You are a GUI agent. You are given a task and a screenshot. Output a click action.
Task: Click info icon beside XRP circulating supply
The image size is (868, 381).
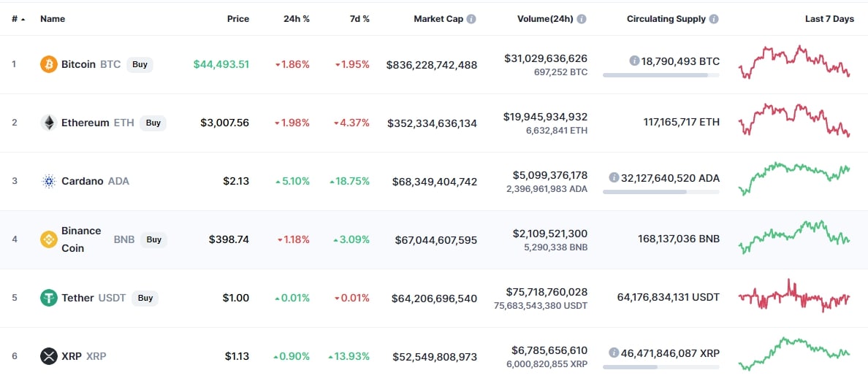click(614, 353)
